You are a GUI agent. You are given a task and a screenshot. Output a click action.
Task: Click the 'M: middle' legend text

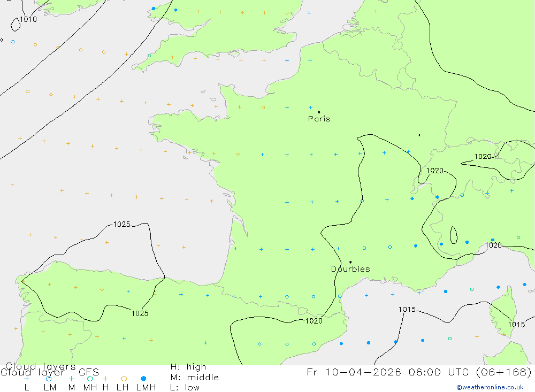195,378
